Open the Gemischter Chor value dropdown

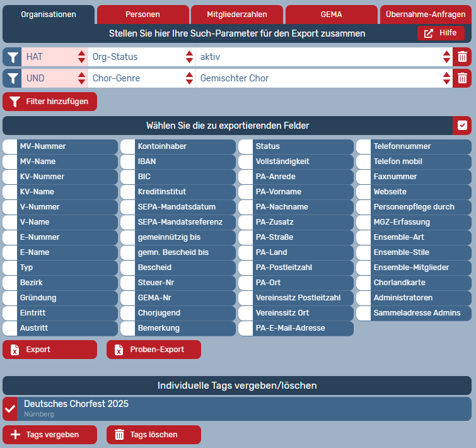(x=324, y=78)
